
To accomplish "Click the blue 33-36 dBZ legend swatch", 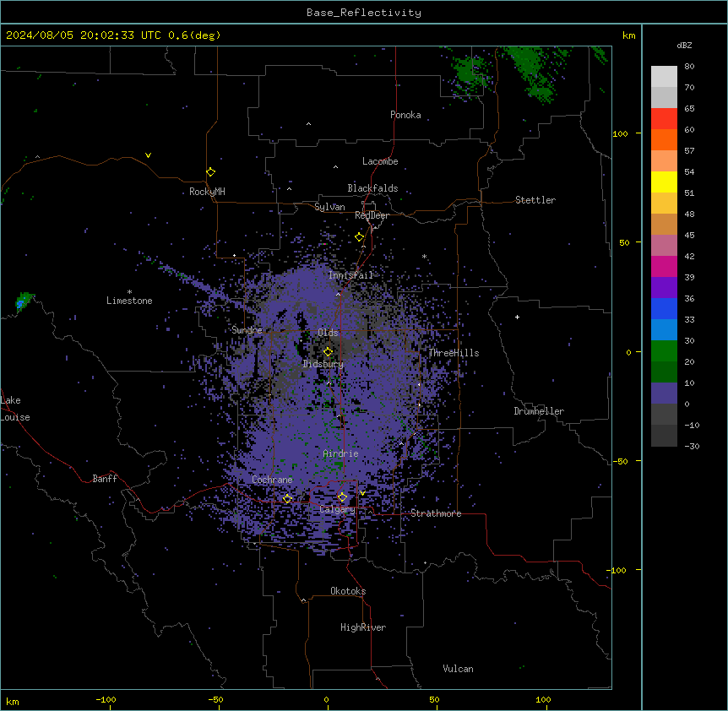I will click(664, 308).
